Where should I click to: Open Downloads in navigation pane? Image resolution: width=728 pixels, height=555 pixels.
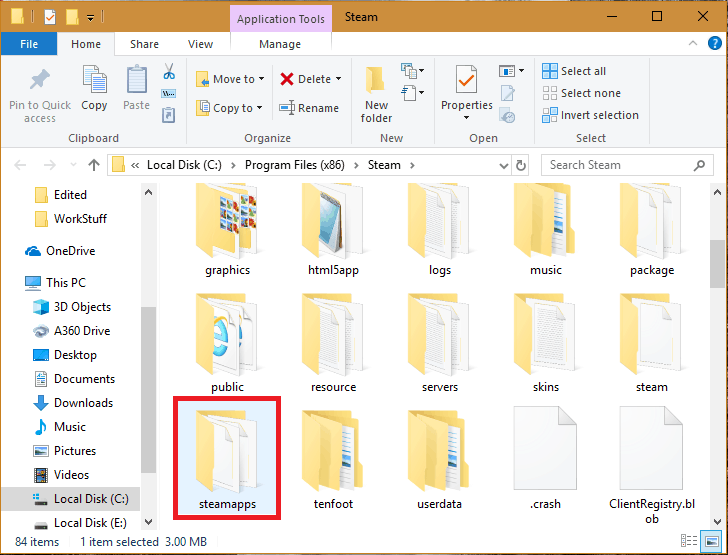click(x=73, y=403)
